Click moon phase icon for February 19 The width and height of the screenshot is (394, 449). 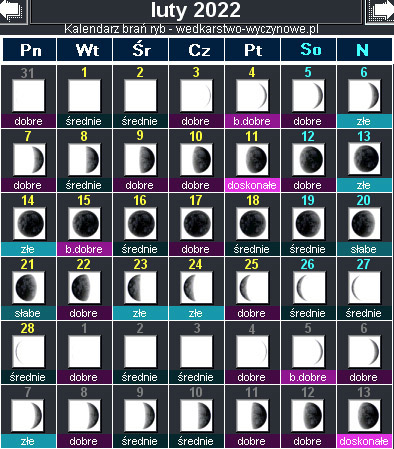click(308, 223)
